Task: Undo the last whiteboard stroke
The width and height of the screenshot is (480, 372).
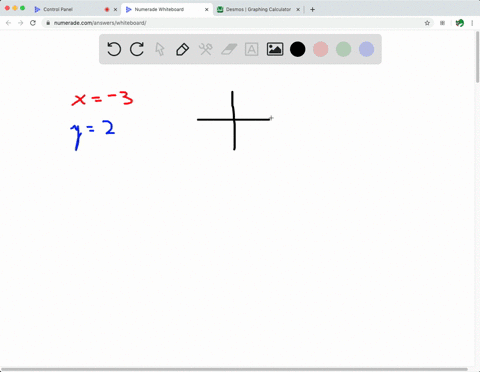Action: [114, 49]
